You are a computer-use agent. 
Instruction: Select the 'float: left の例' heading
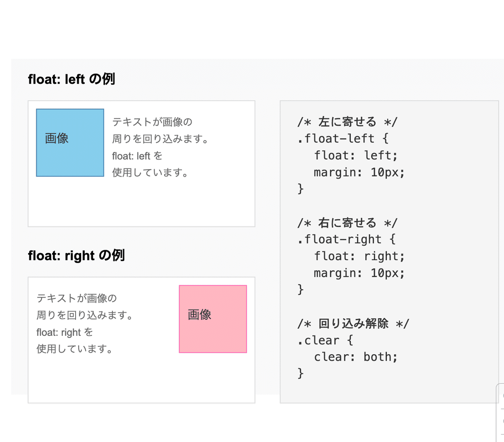point(71,79)
